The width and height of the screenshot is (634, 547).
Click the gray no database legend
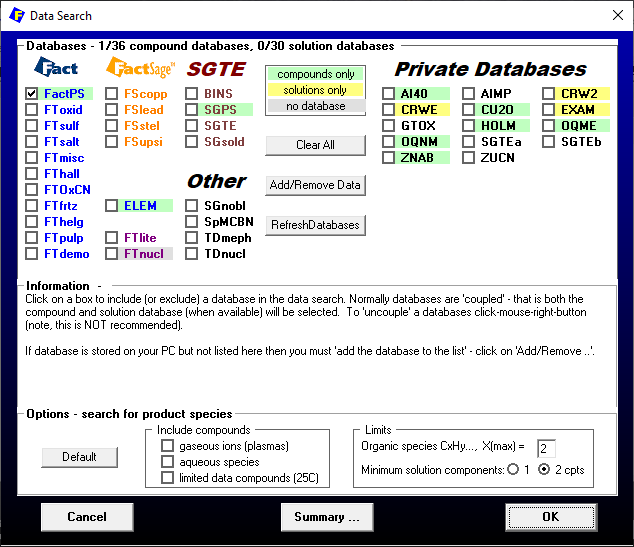[315, 106]
